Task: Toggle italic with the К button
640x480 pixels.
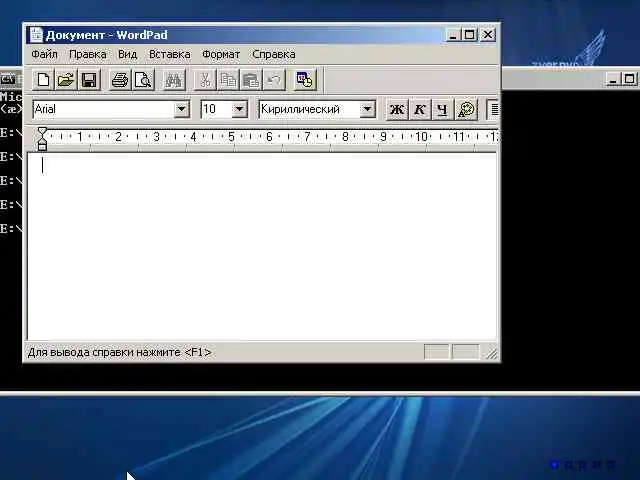Action: 420,109
